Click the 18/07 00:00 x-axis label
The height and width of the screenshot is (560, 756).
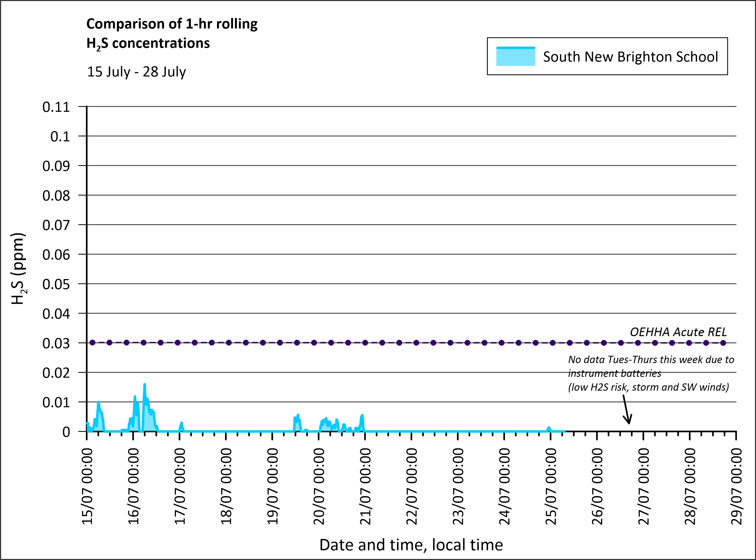pos(226,486)
